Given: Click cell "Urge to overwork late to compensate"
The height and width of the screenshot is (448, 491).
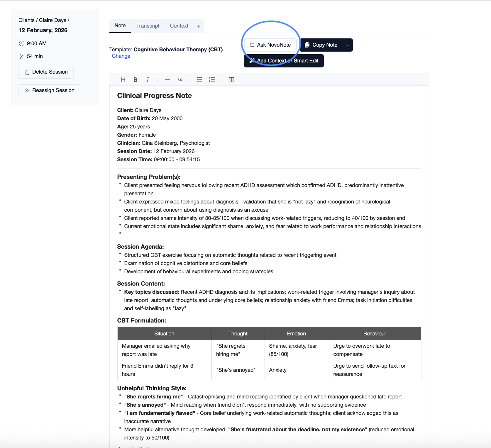Looking at the screenshot, I should click(375, 350).
